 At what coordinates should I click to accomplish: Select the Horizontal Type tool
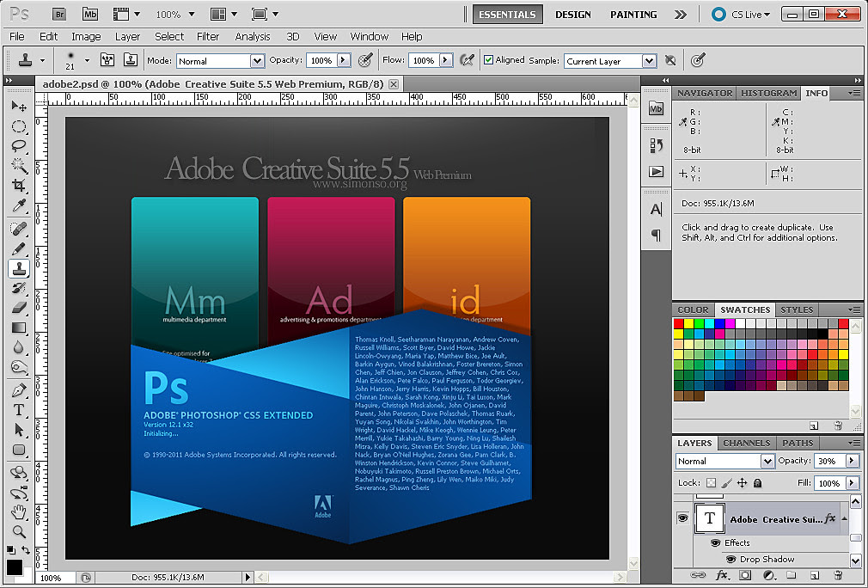click(x=19, y=410)
